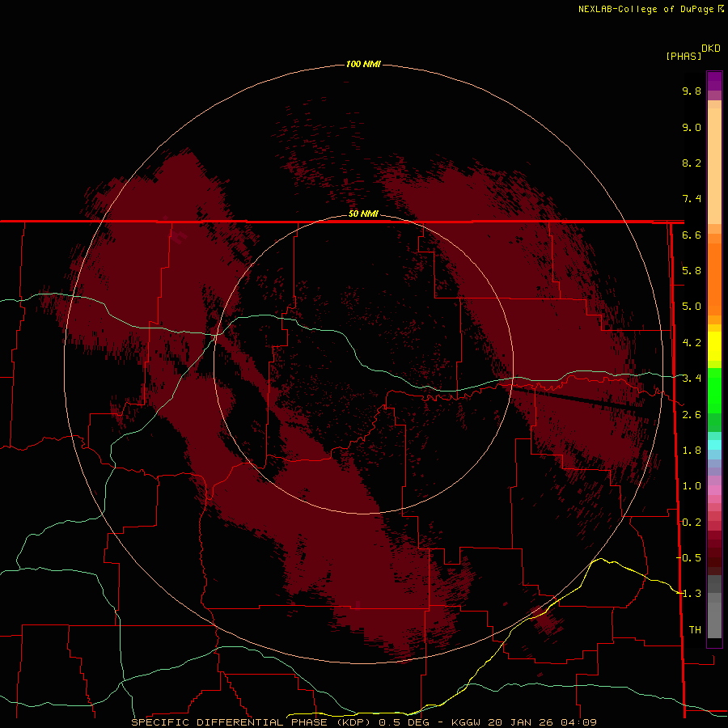Click the 04:09 timestamp in the footer
728x728 pixels.
578,722
